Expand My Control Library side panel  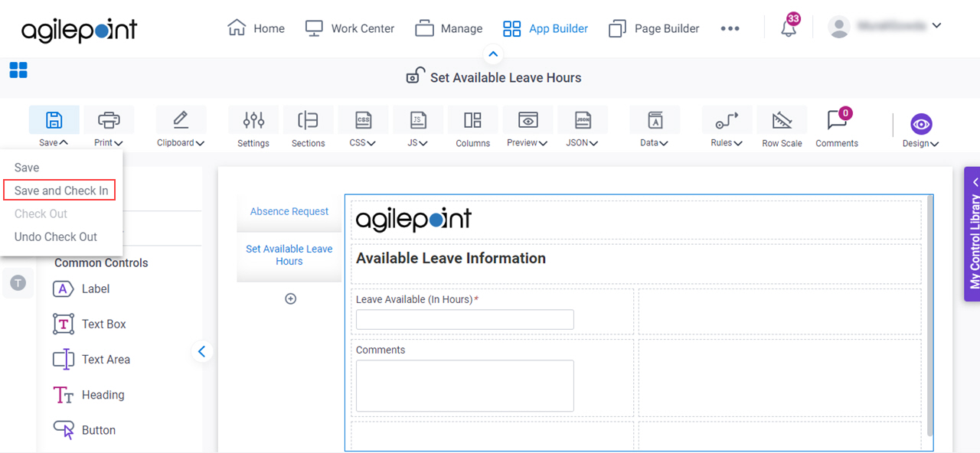pos(972,234)
